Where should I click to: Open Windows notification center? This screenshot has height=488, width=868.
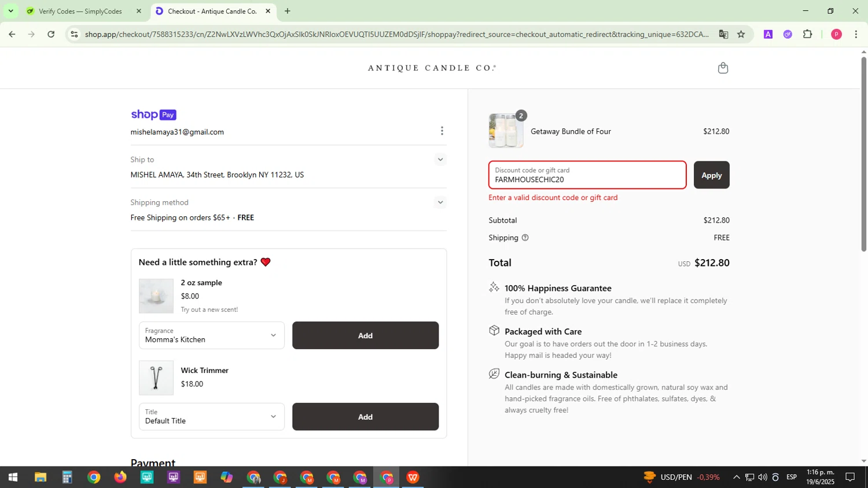(x=850, y=478)
